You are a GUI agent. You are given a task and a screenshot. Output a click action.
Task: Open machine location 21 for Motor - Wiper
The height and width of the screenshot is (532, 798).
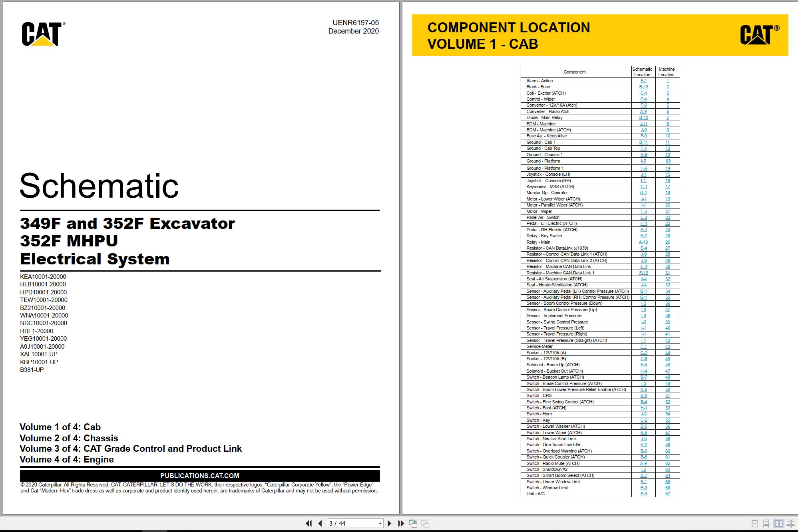click(667, 211)
